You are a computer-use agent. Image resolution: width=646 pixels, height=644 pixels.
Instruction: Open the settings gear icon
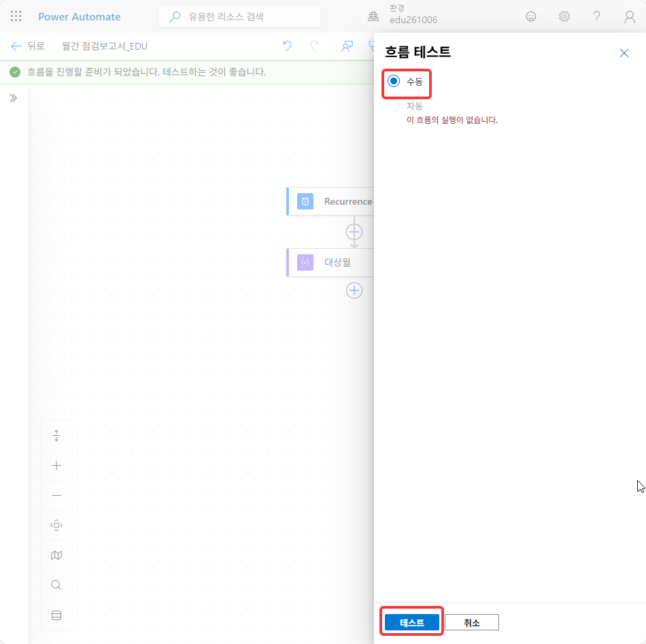pyautogui.click(x=564, y=16)
